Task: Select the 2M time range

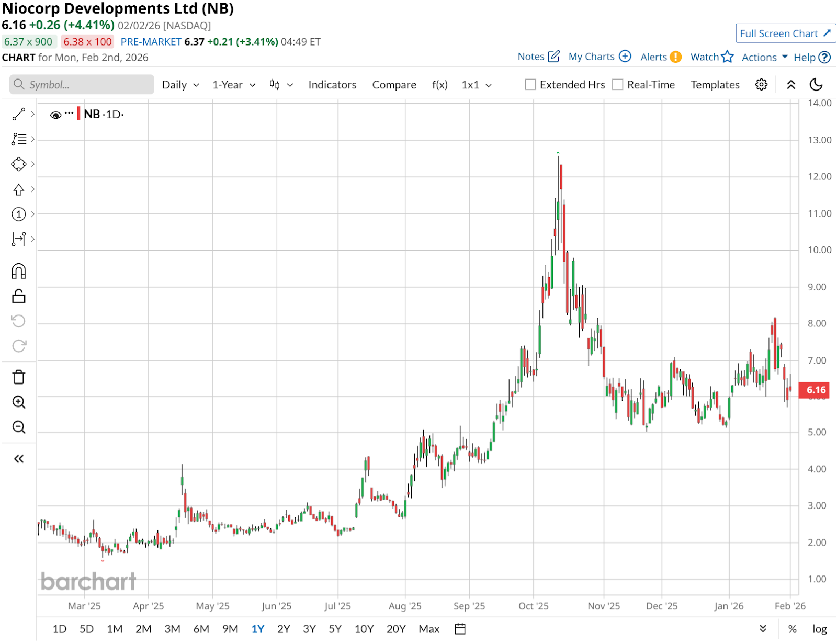Action: pos(143,629)
